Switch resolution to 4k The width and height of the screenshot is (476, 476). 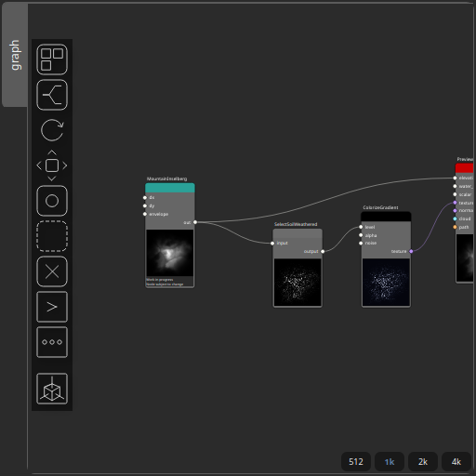(x=456, y=462)
